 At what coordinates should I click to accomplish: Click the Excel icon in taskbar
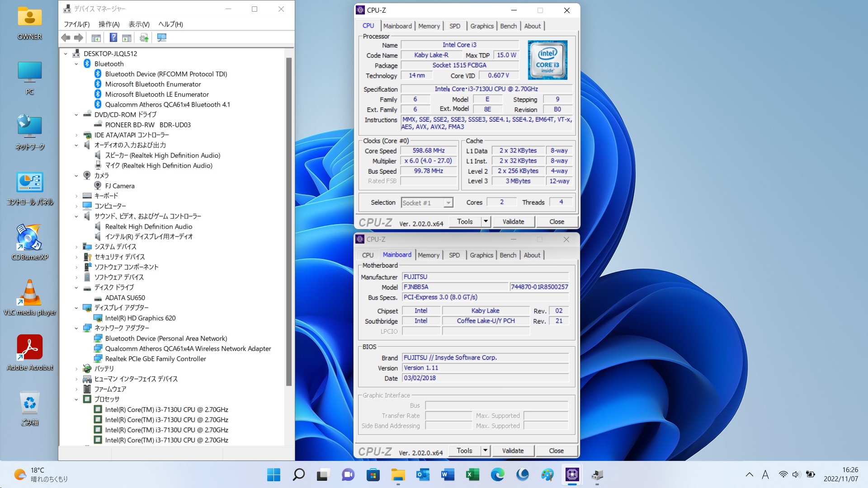pos(472,474)
